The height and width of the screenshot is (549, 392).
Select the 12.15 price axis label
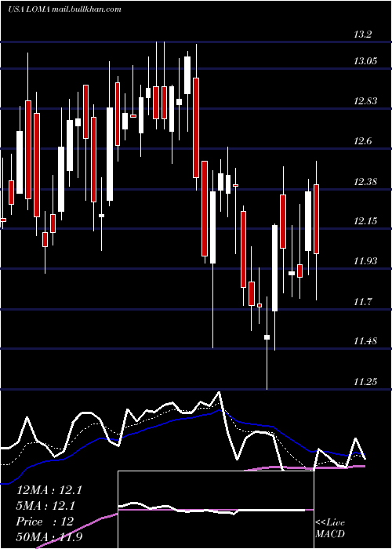pyautogui.click(x=365, y=221)
